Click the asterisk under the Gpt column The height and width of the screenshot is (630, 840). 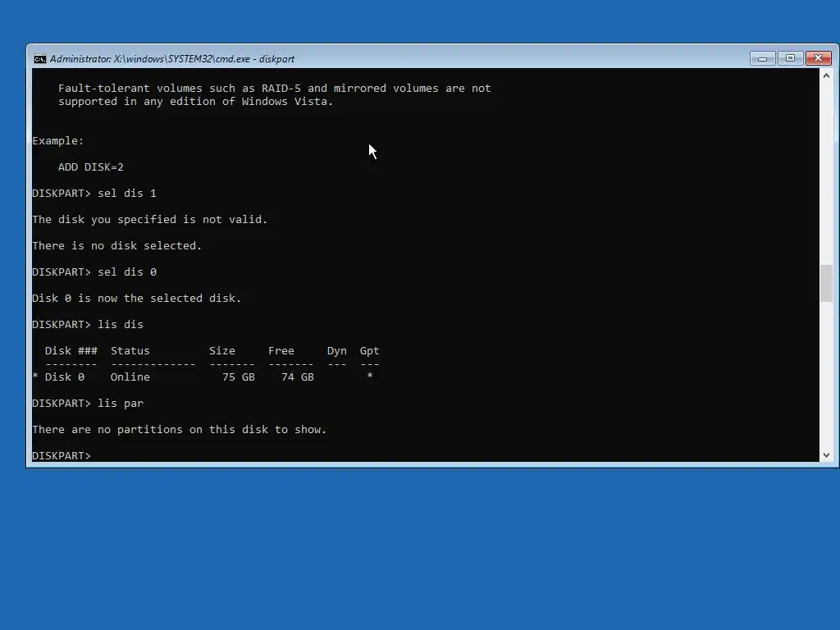(x=370, y=376)
